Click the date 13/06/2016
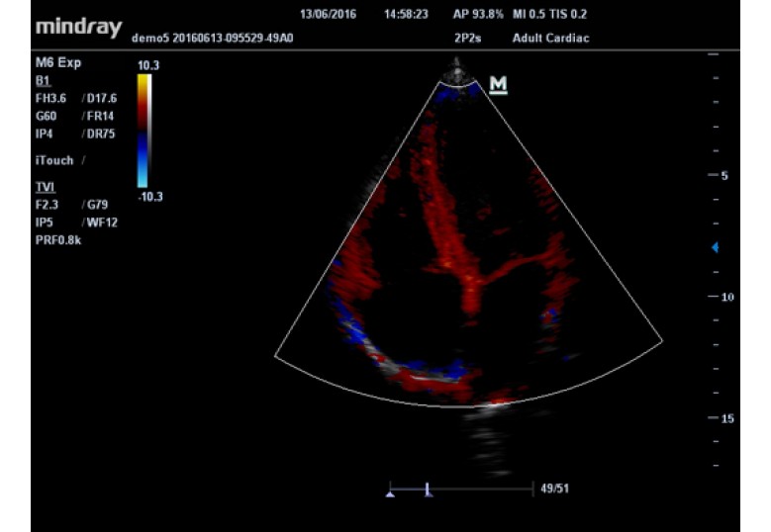The width and height of the screenshot is (771, 532). coord(328,14)
